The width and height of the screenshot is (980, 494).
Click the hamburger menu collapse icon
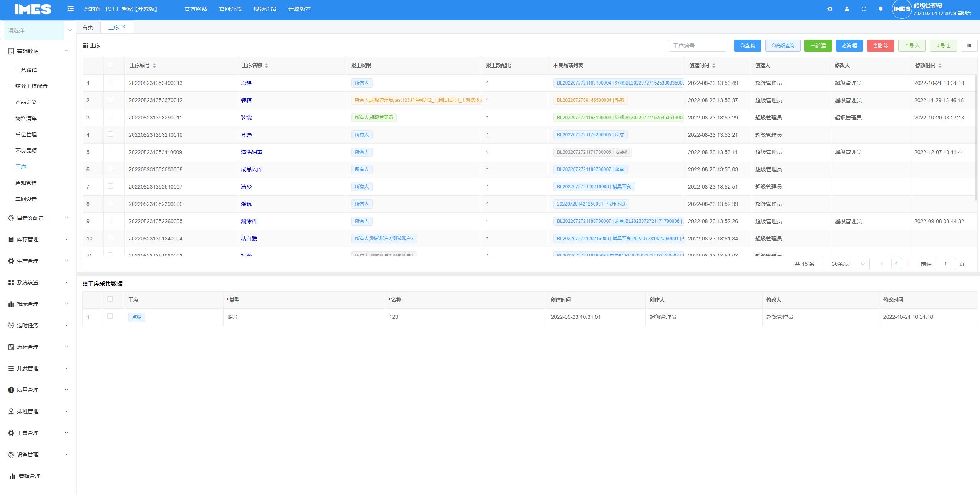[70, 8]
